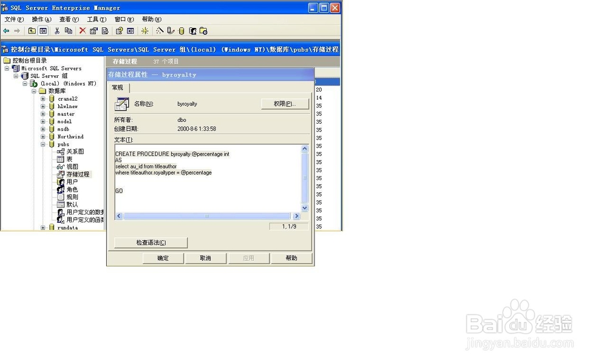Click the 存储过程 column header in list

(x=124, y=61)
